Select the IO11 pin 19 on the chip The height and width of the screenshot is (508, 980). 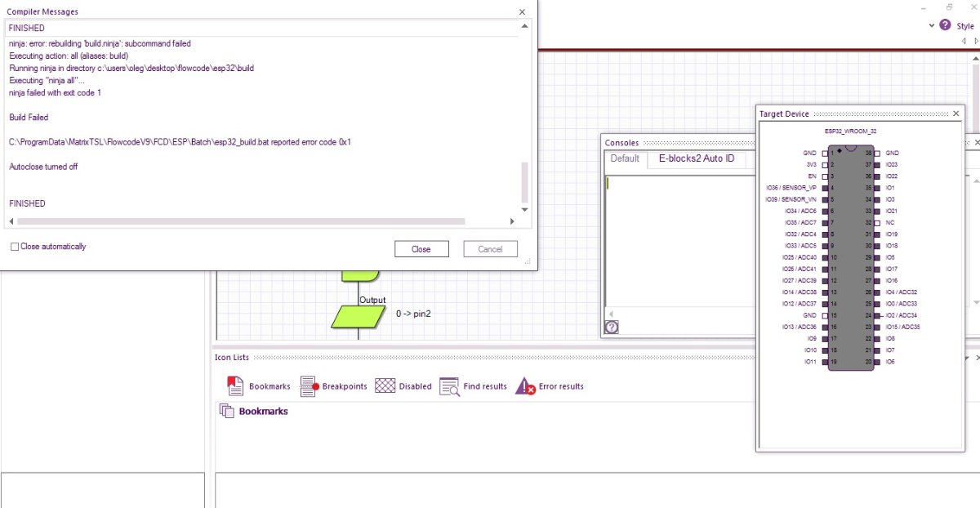coord(824,361)
